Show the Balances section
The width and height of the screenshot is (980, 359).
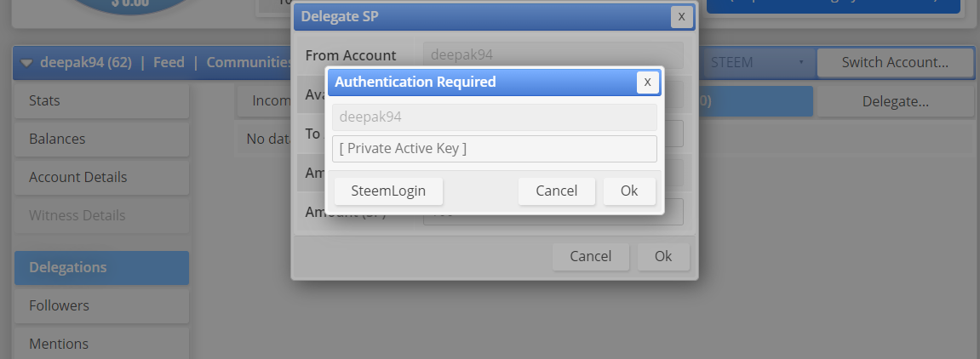101,139
